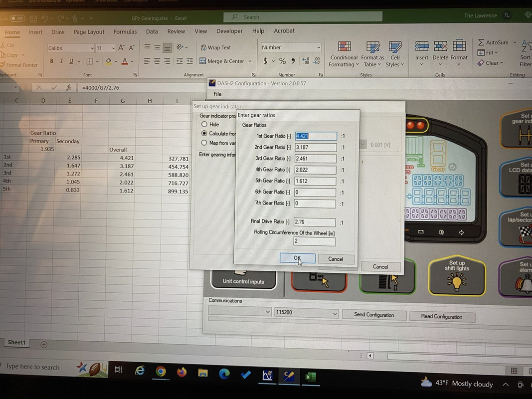532x399 pixels.
Task: Click Decrease Decimal icon
Action: coord(316,61)
